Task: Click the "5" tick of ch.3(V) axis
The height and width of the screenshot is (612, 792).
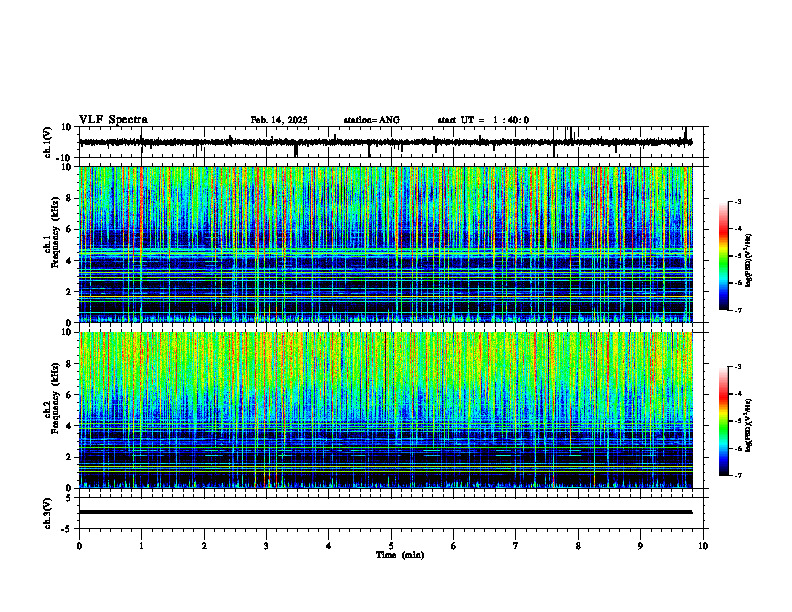Action: coord(69,498)
